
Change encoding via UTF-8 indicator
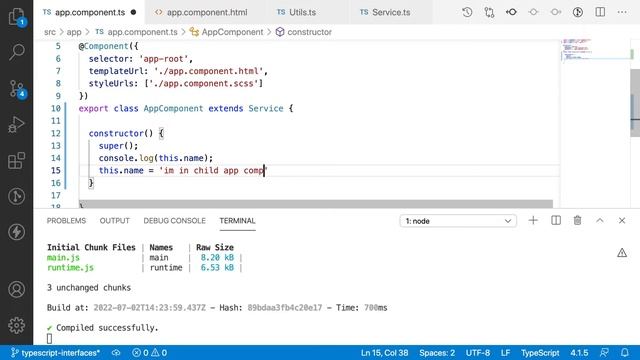click(478, 353)
